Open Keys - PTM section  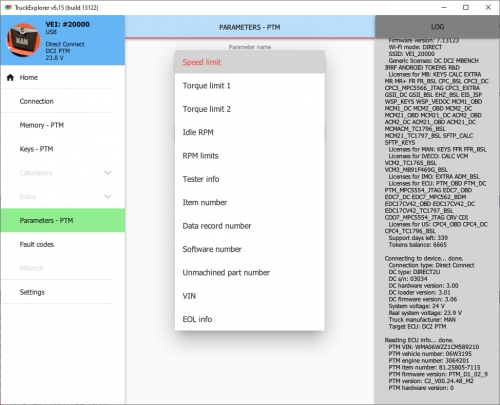(63, 149)
